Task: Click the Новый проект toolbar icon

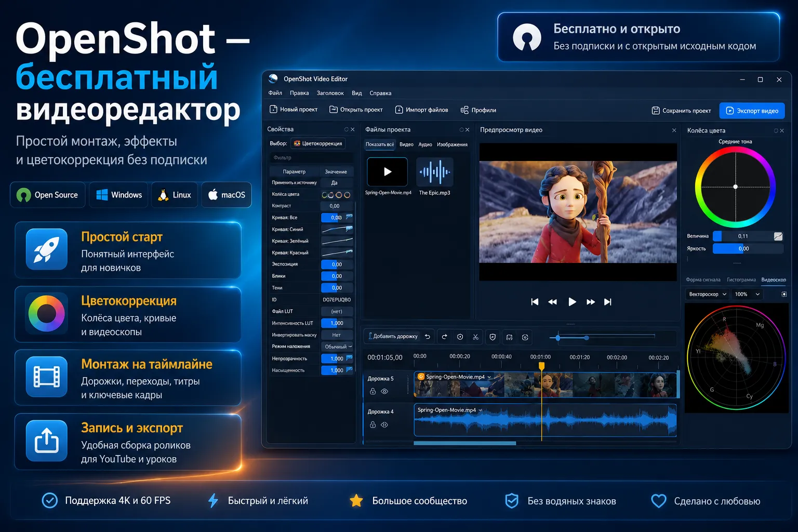Action: [273, 109]
